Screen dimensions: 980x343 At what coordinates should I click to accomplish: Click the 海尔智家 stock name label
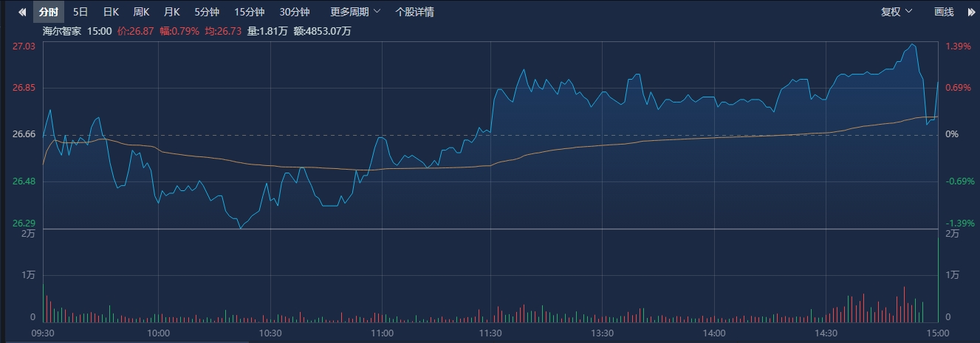(x=62, y=31)
